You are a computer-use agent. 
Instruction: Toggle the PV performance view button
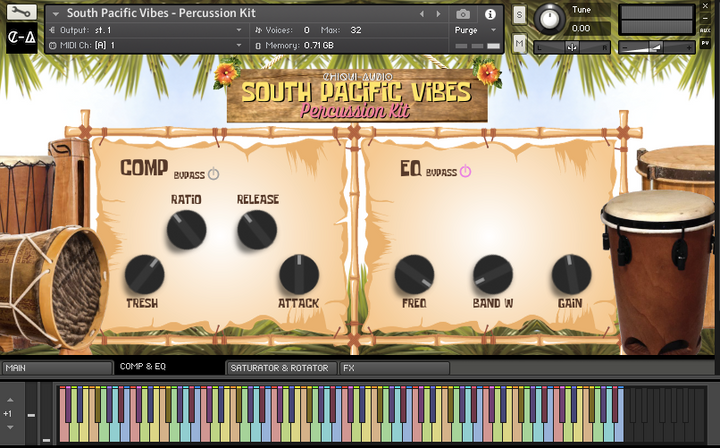tap(705, 43)
